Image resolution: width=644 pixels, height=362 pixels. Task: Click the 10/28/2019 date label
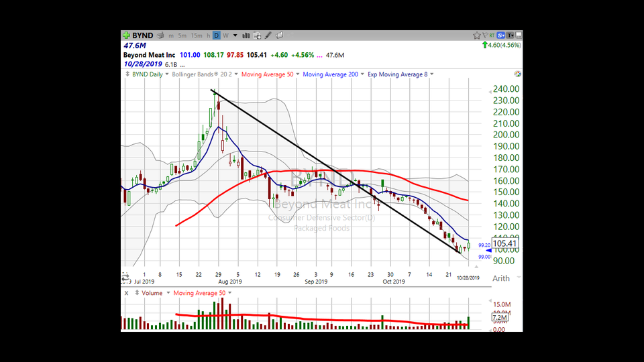point(143,64)
